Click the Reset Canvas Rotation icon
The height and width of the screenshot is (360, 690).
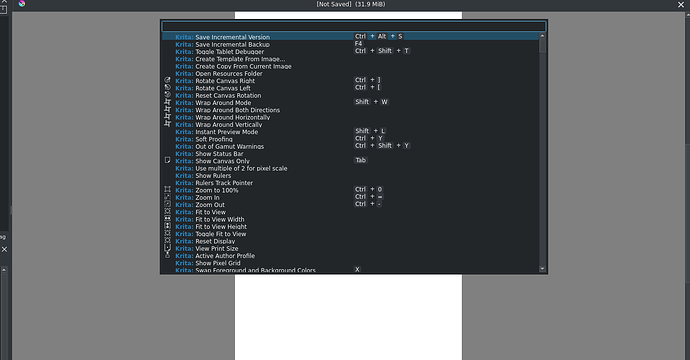point(167,95)
